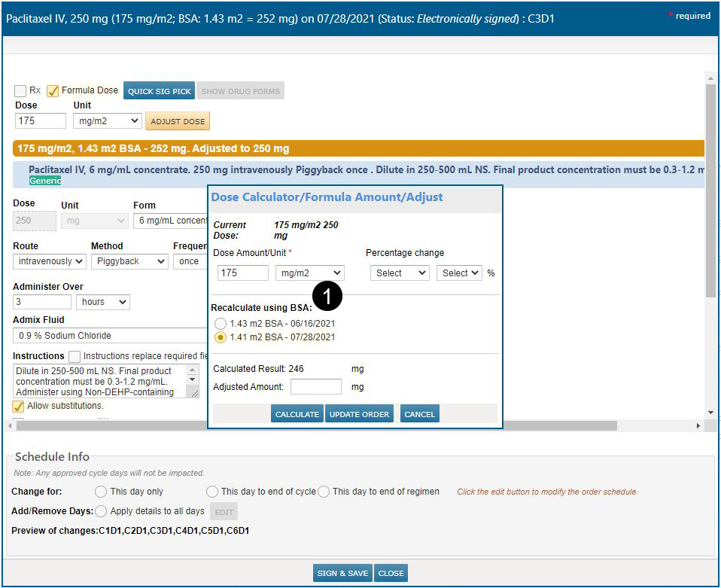The image size is (721, 588).
Task: Select the 1.43 m2 BSA 06/16/2021 option
Action: point(221,324)
